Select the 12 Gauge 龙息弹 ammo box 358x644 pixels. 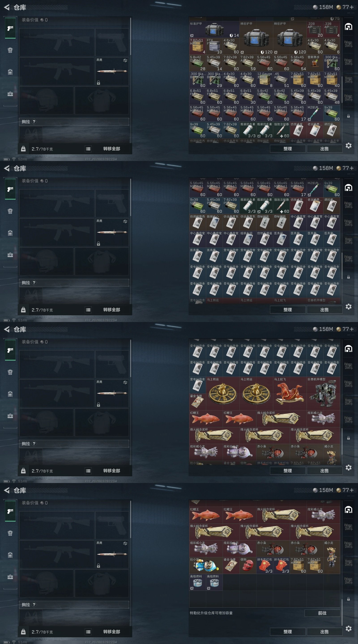click(264, 80)
